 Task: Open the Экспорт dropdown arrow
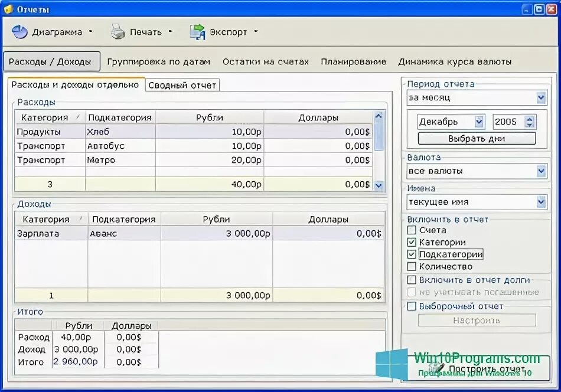[x=256, y=31]
